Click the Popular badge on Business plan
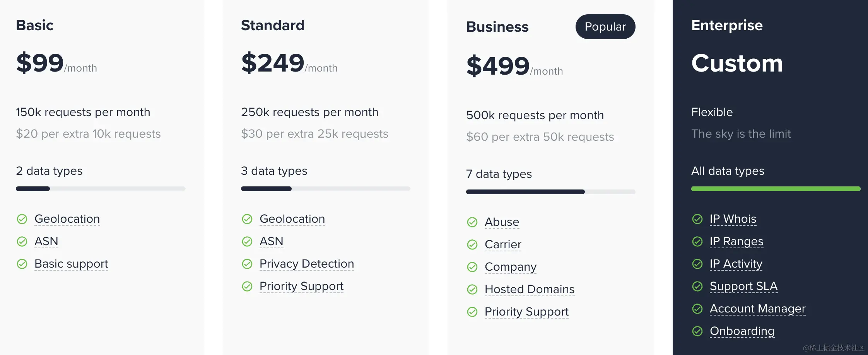 605,27
